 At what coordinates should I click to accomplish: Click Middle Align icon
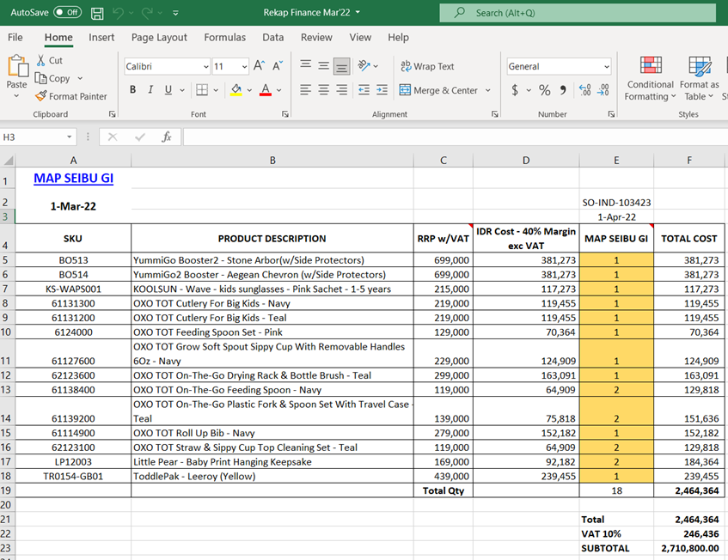click(324, 66)
